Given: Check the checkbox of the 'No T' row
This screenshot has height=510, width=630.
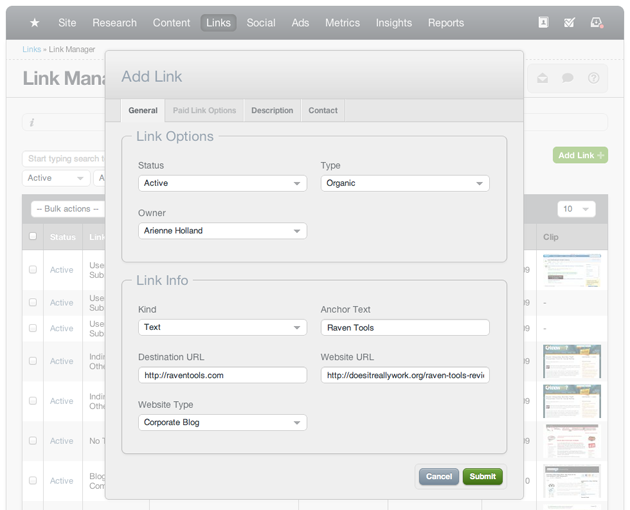Looking at the screenshot, I should (x=33, y=440).
